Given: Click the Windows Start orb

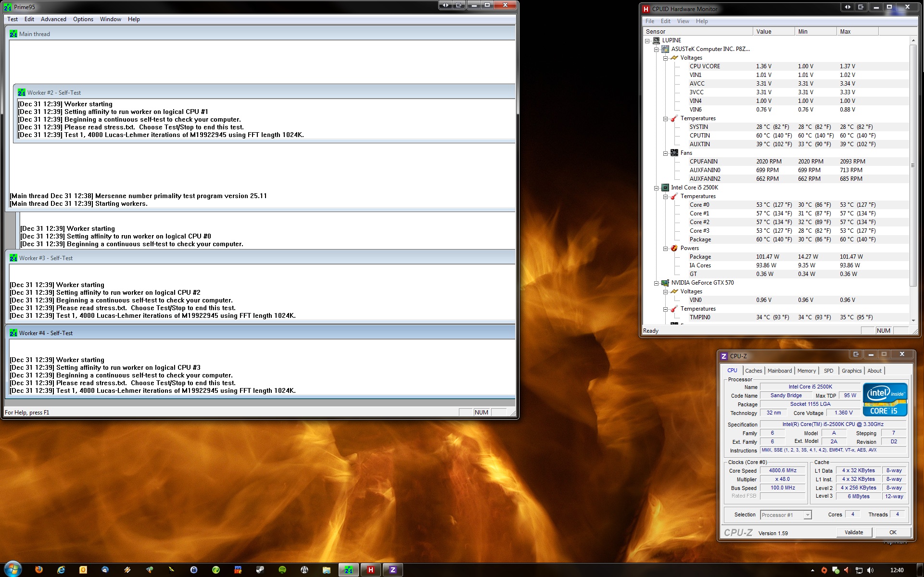Looking at the screenshot, I should click(12, 569).
